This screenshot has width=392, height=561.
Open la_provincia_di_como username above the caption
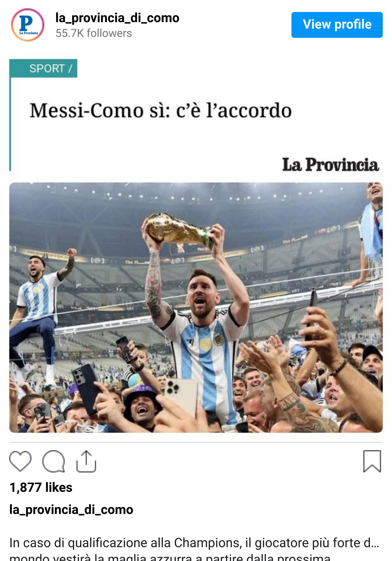[x=71, y=510]
